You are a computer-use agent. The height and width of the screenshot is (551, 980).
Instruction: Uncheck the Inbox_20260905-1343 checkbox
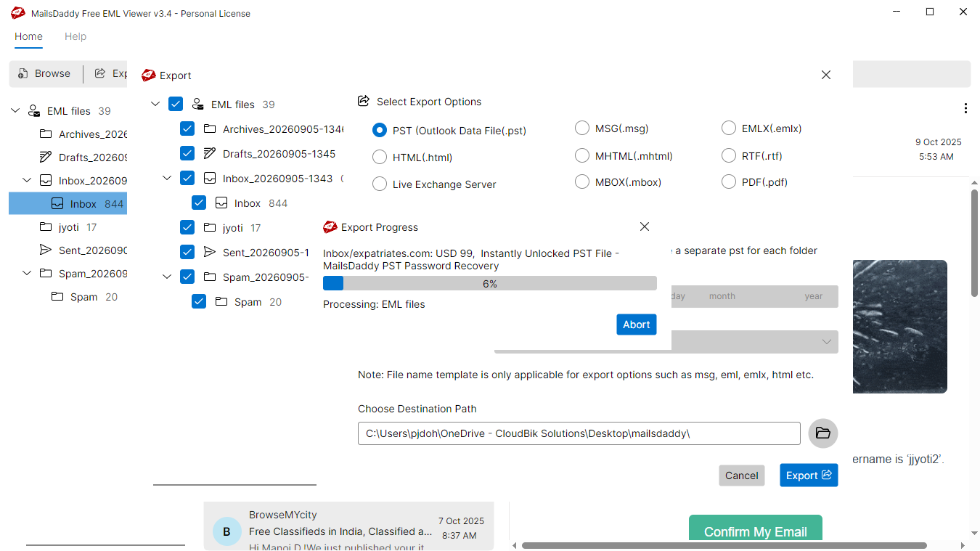[x=187, y=178]
